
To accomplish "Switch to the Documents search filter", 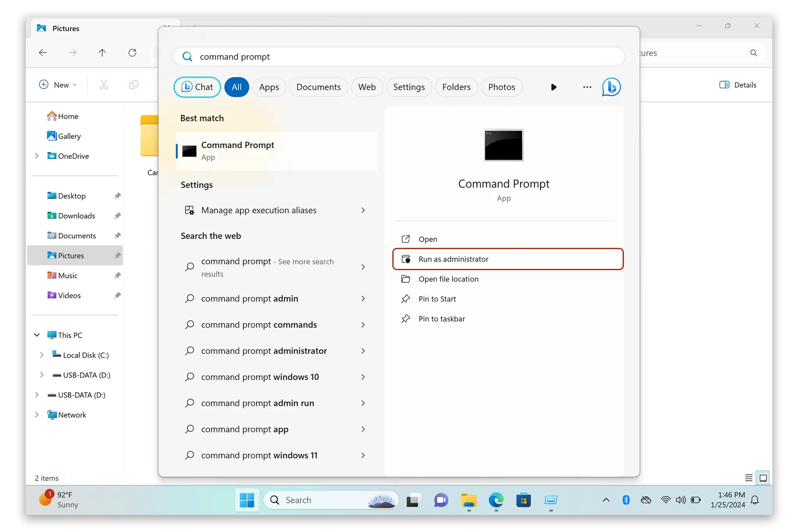I will click(x=318, y=87).
